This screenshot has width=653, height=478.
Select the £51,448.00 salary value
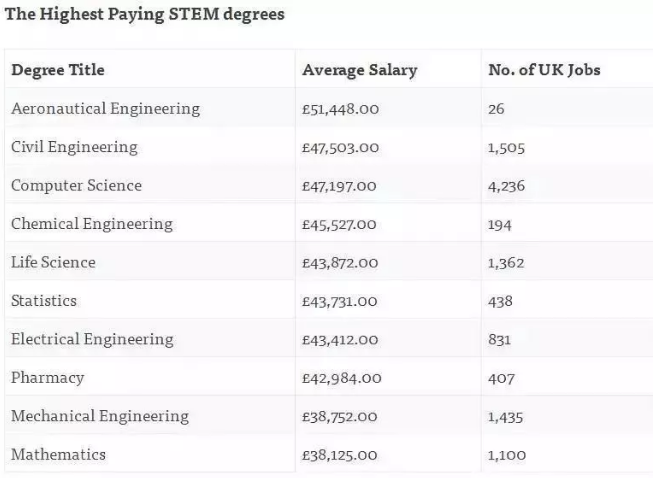pos(340,109)
